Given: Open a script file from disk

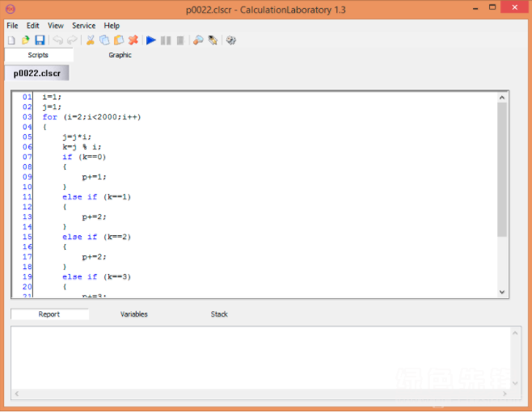Looking at the screenshot, I should (x=25, y=40).
